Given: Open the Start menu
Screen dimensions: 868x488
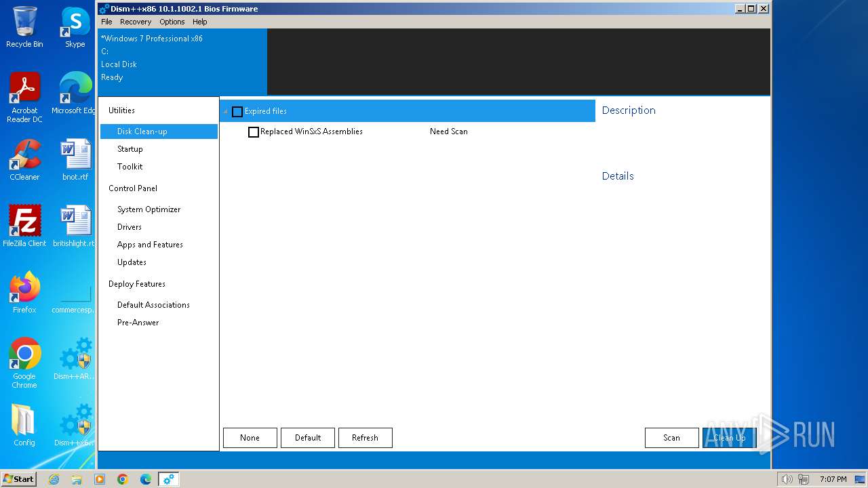Looking at the screenshot, I should click(x=19, y=479).
